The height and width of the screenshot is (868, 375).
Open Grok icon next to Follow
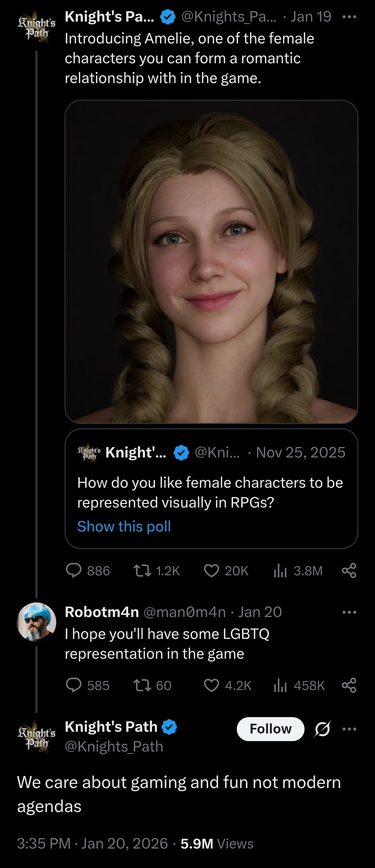point(322,729)
